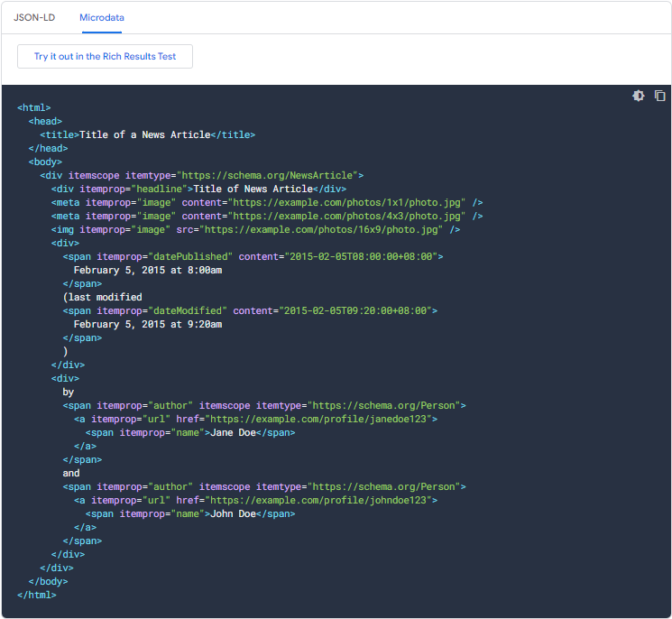The image size is (672, 619).
Task: Click the opening <html> tag line
Action: click(34, 107)
